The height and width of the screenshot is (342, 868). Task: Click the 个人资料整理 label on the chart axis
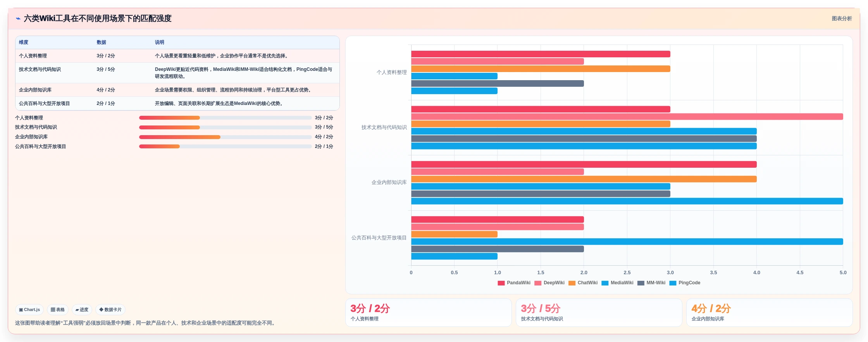point(392,72)
